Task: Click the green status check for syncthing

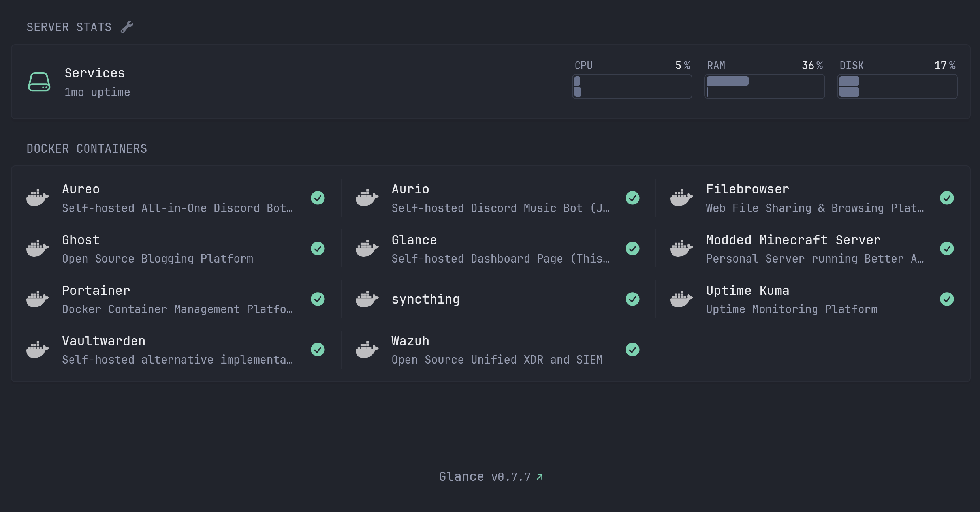Action: (632, 299)
